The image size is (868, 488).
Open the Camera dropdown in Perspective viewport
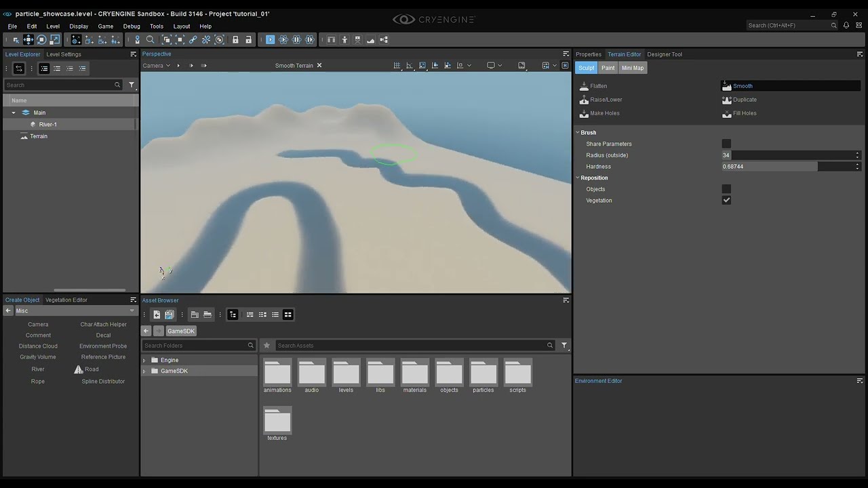click(157, 66)
